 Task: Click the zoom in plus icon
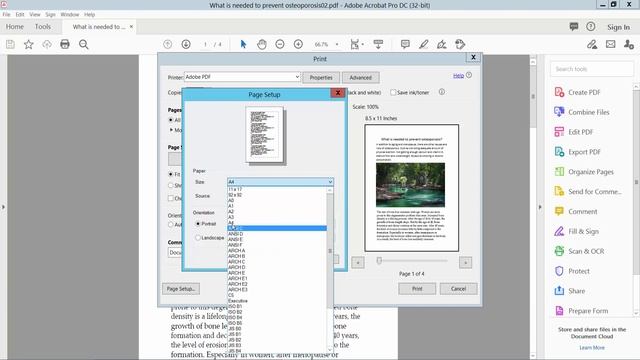point(298,44)
